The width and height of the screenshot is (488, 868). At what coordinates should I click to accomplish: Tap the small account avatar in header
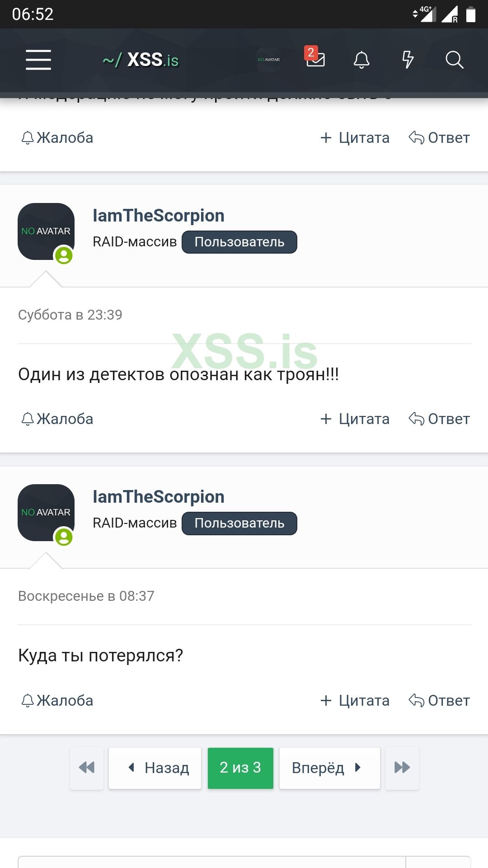[269, 60]
